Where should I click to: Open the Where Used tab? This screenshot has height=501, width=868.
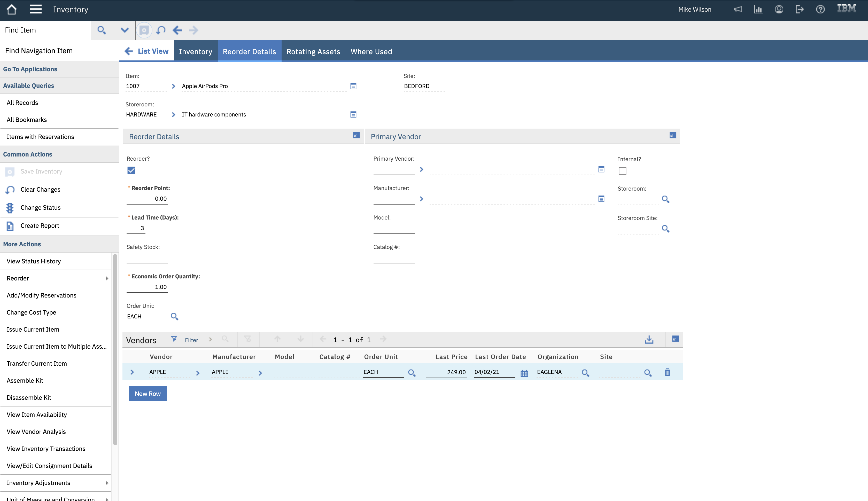(x=371, y=52)
